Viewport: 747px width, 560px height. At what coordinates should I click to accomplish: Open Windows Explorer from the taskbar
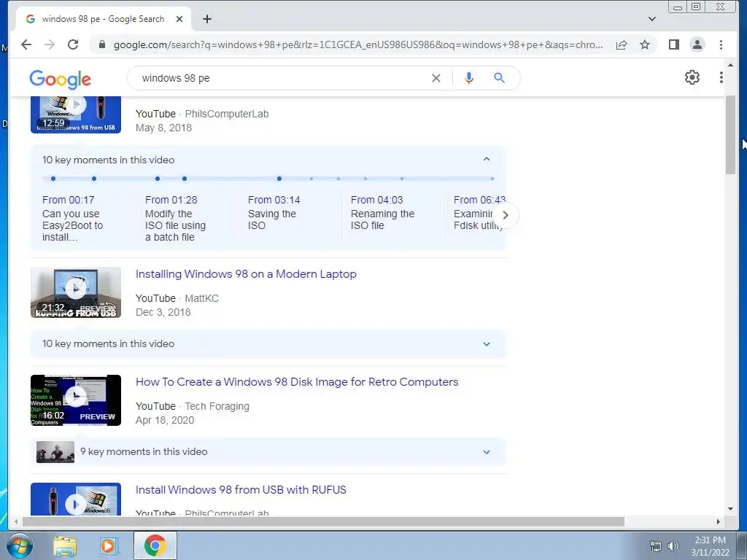click(65, 546)
